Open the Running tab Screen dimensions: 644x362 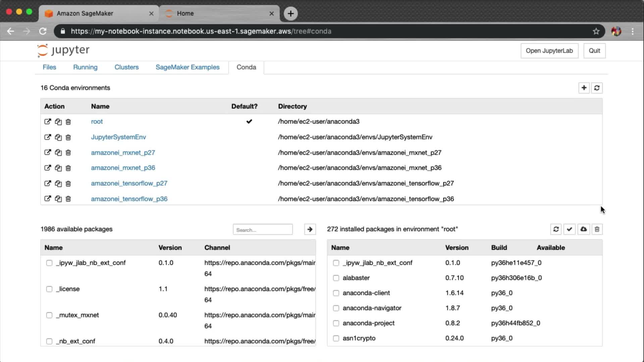click(85, 67)
